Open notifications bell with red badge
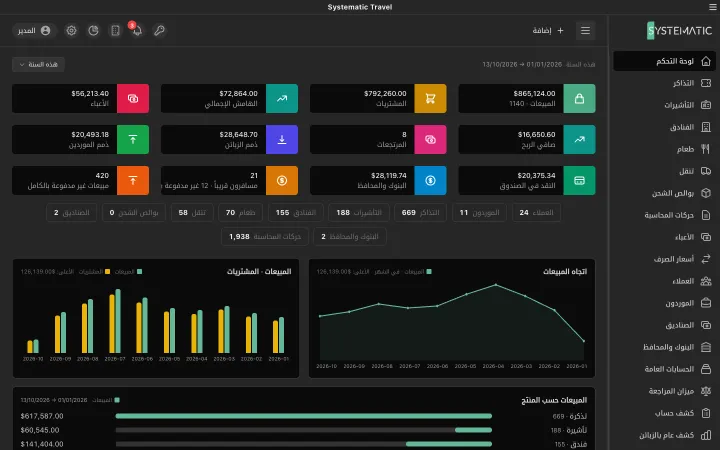This screenshot has width=720, height=450. tap(137, 30)
